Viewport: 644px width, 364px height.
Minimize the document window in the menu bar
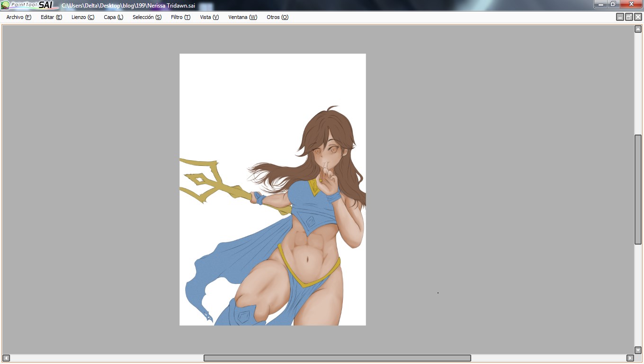pyautogui.click(x=620, y=17)
